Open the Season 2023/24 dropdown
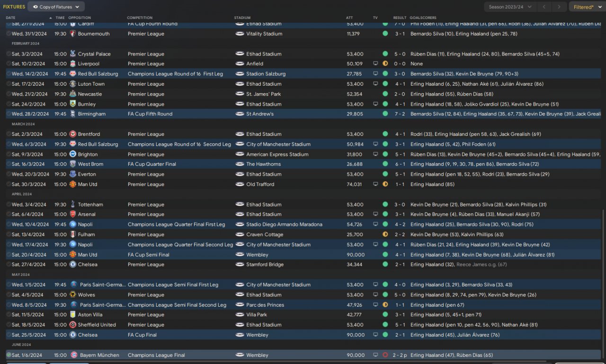The image size is (606, 364). pyautogui.click(x=510, y=7)
